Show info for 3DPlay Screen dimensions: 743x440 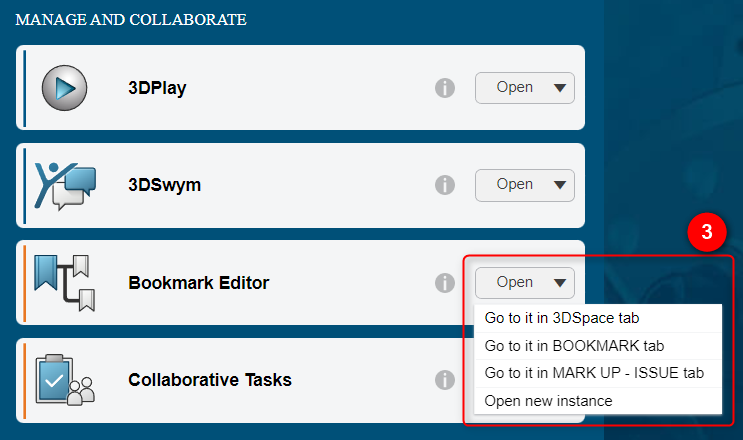pyautogui.click(x=445, y=88)
